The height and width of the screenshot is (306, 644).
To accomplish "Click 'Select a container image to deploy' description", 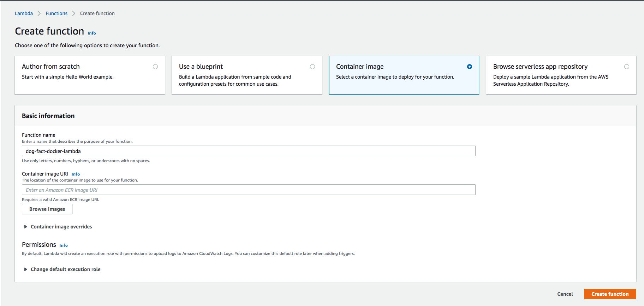I will [x=395, y=77].
